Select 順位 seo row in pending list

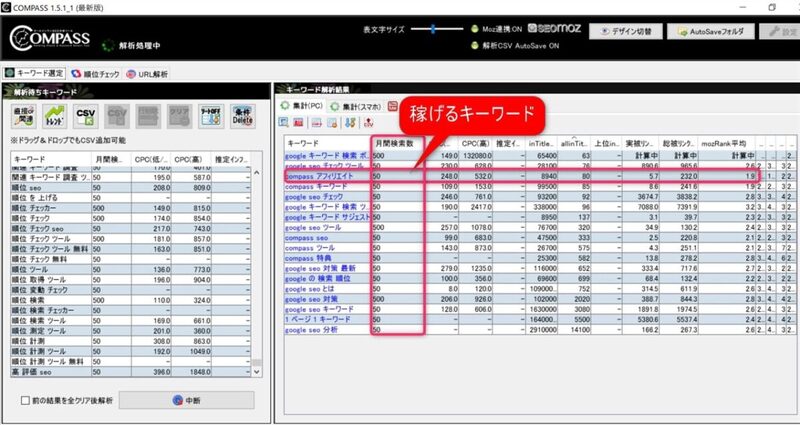point(131,187)
